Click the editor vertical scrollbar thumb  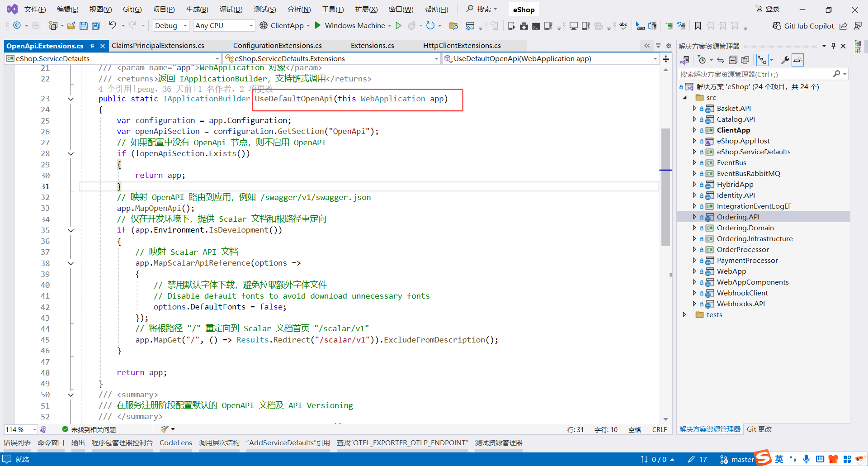point(665,187)
